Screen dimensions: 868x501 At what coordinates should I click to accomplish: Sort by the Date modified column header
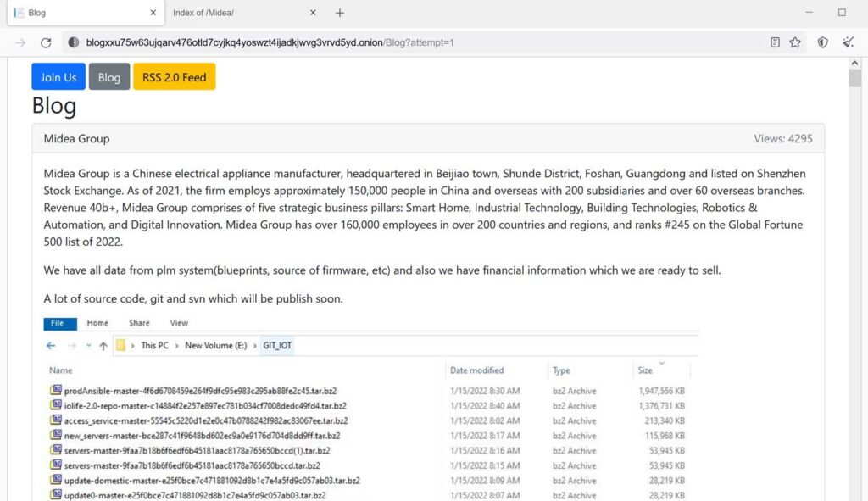point(476,370)
